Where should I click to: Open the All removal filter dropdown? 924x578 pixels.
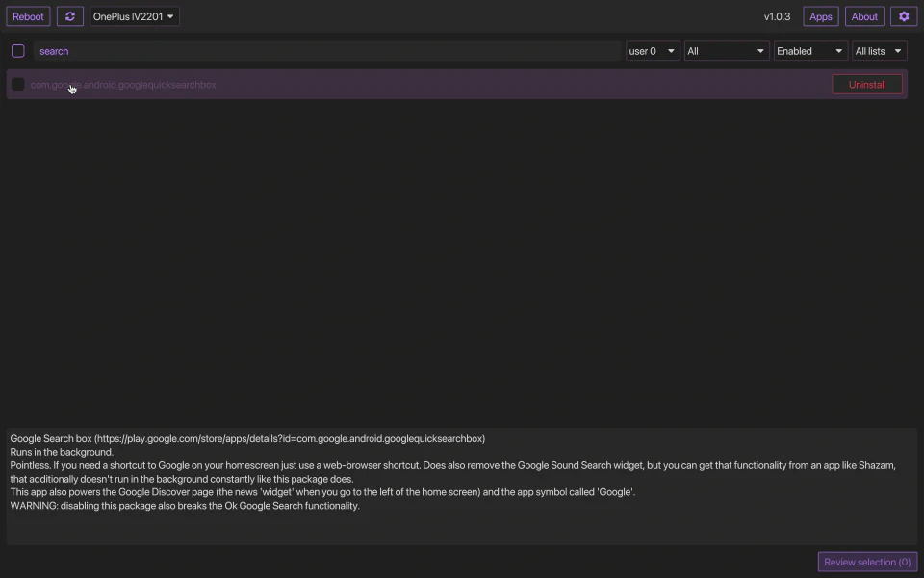coord(726,51)
